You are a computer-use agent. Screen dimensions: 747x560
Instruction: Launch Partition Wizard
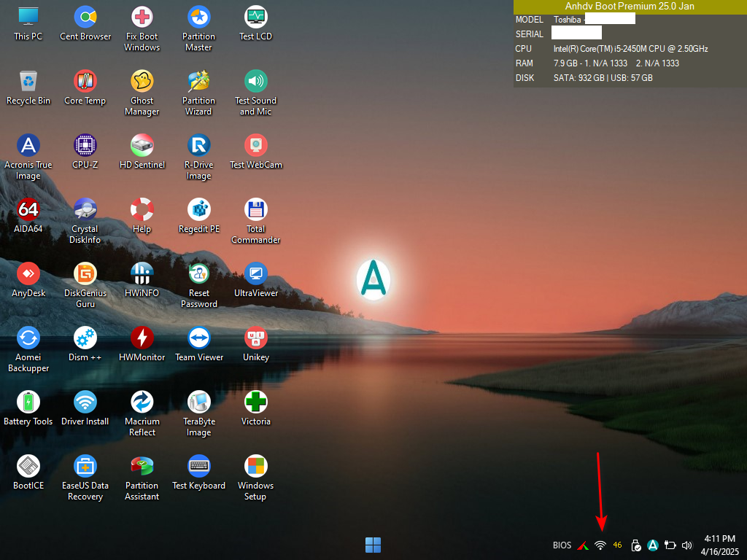click(198, 93)
